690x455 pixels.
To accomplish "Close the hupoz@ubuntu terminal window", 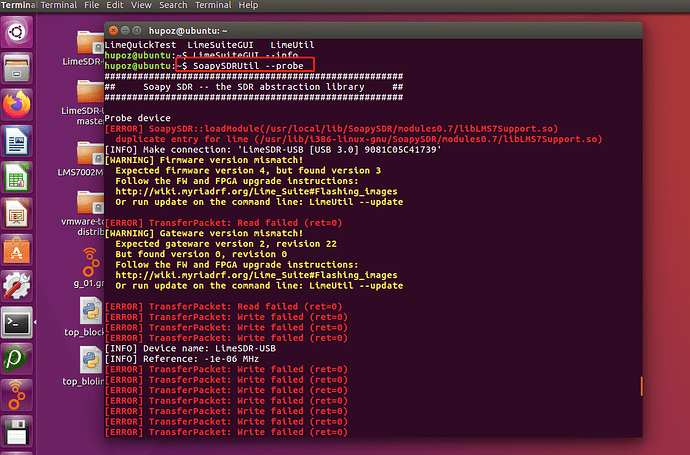I will (114, 30).
